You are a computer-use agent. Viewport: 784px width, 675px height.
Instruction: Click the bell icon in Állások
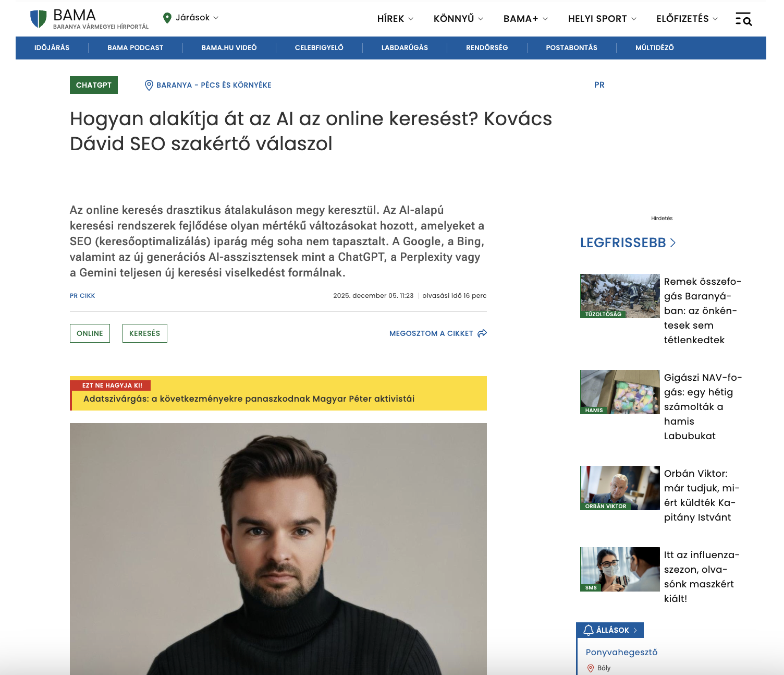point(589,630)
